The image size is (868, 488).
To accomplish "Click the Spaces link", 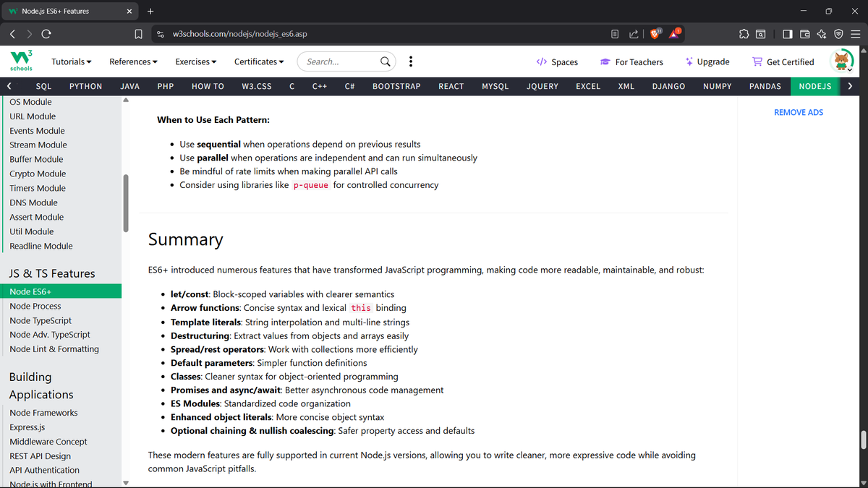I will [x=557, y=62].
